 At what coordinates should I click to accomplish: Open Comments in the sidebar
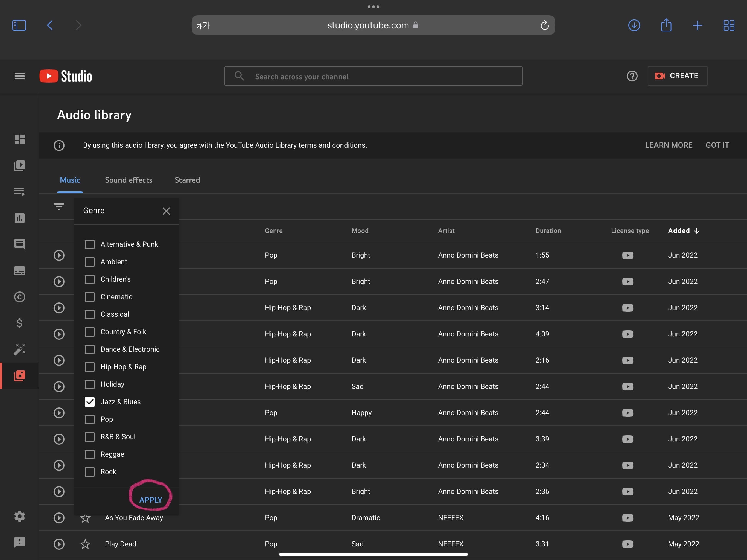tap(20, 244)
